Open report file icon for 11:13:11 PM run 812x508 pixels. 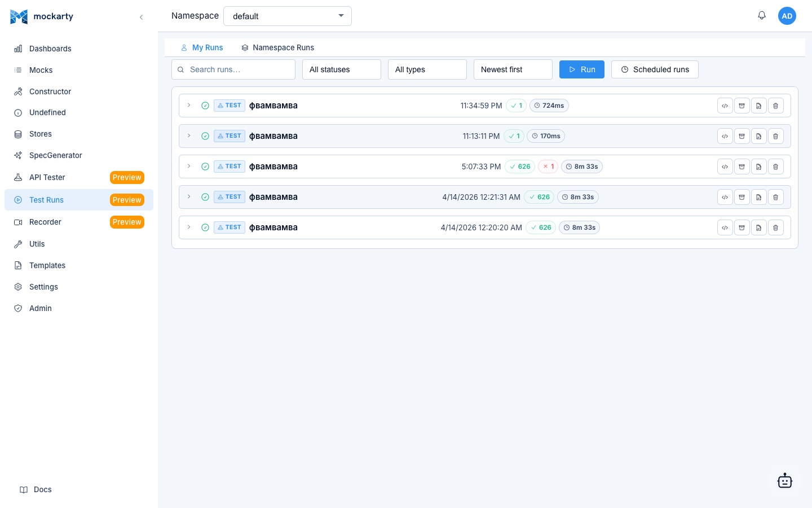click(x=759, y=136)
